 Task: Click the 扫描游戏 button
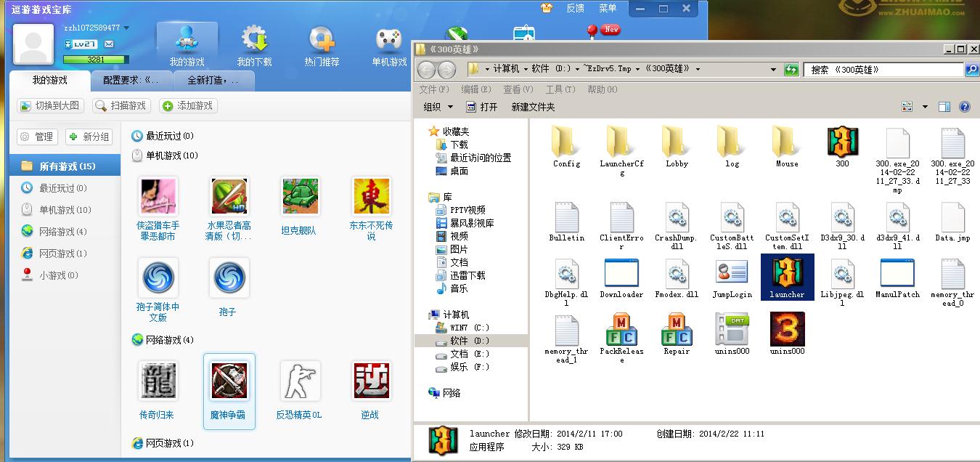[x=121, y=106]
